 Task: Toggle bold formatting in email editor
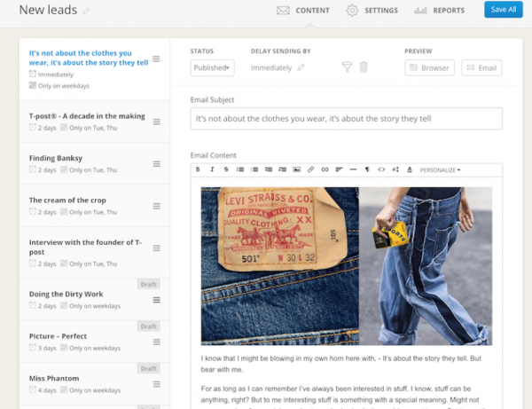[x=198, y=169]
